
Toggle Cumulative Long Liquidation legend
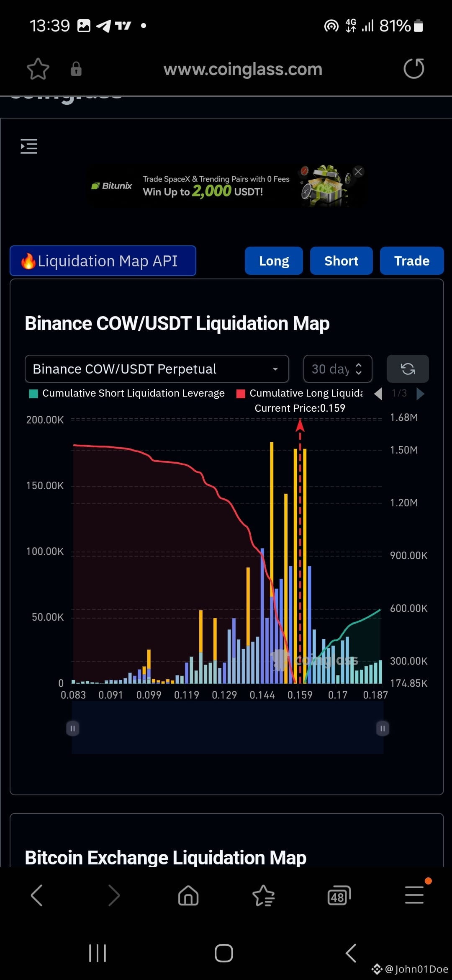point(300,393)
